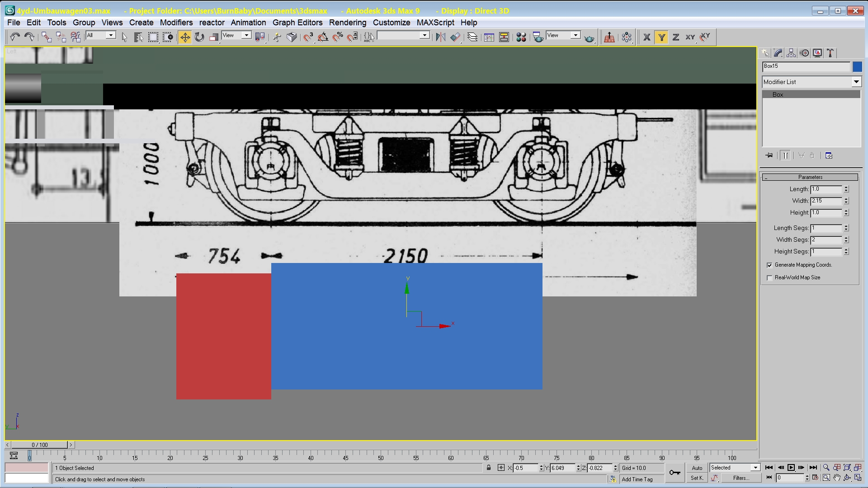Click the Undo arrow icon
The width and height of the screenshot is (868, 488).
pyautogui.click(x=15, y=37)
